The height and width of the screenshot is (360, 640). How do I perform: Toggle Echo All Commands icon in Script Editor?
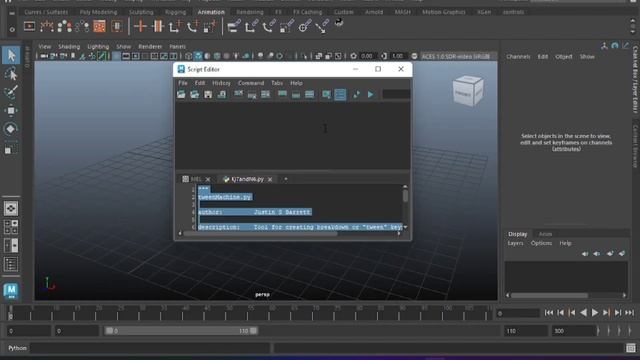[x=327, y=95]
